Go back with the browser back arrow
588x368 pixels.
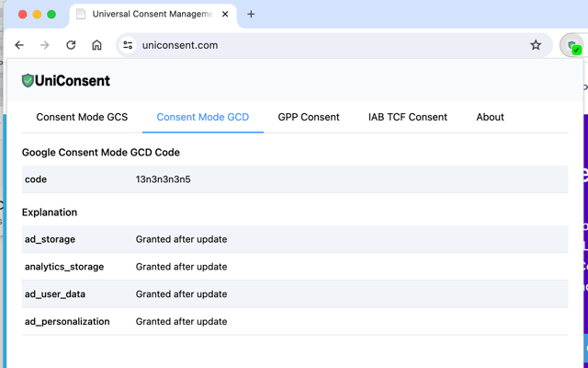pyautogui.click(x=19, y=45)
